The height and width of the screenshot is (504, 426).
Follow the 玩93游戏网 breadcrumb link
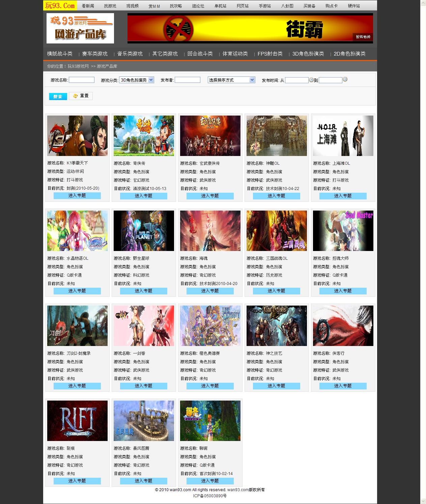coord(78,66)
